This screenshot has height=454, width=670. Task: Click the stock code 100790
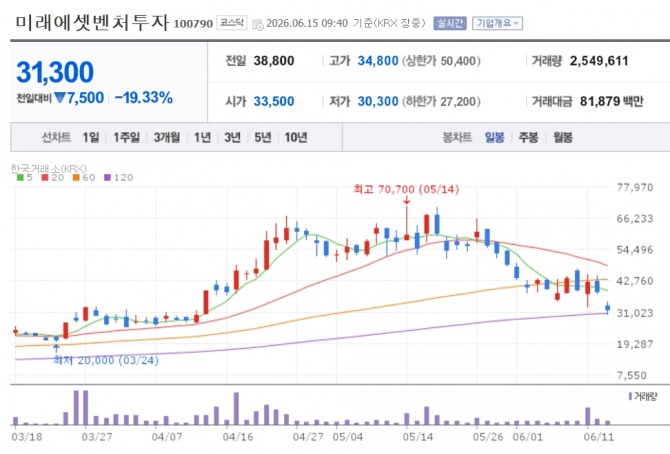tap(193, 24)
